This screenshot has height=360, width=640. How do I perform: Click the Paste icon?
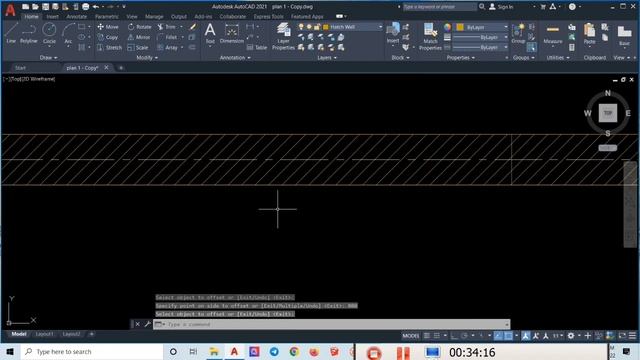point(589,33)
